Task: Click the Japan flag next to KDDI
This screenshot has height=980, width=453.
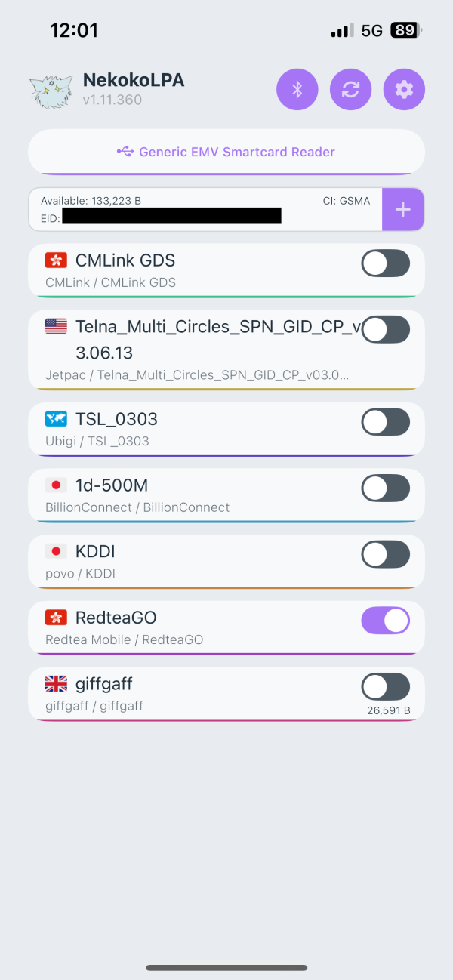Action: (x=56, y=551)
